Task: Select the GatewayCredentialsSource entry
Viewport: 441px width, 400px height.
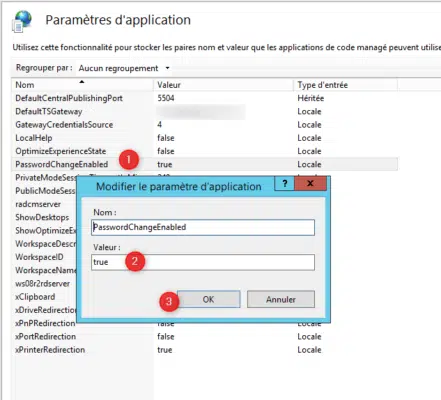Action: [x=205, y=125]
